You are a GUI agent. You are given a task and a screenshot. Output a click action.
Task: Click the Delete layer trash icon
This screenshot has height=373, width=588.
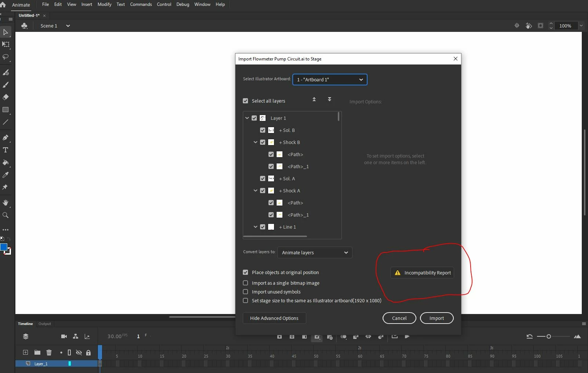49,352
